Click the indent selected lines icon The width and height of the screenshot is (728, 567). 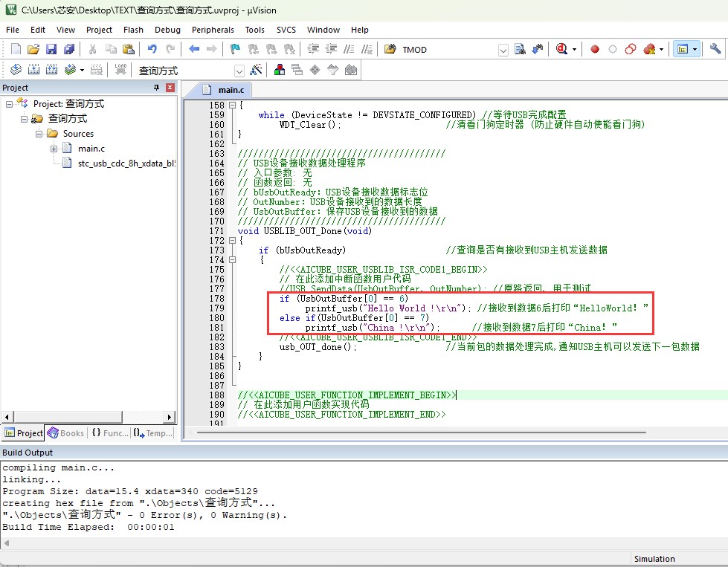[x=313, y=49]
